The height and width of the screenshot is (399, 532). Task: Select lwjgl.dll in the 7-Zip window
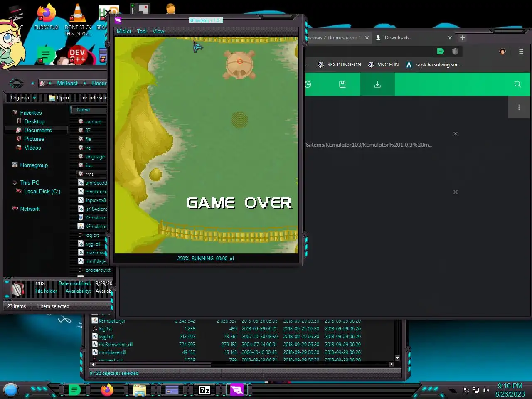pyautogui.click(x=106, y=337)
